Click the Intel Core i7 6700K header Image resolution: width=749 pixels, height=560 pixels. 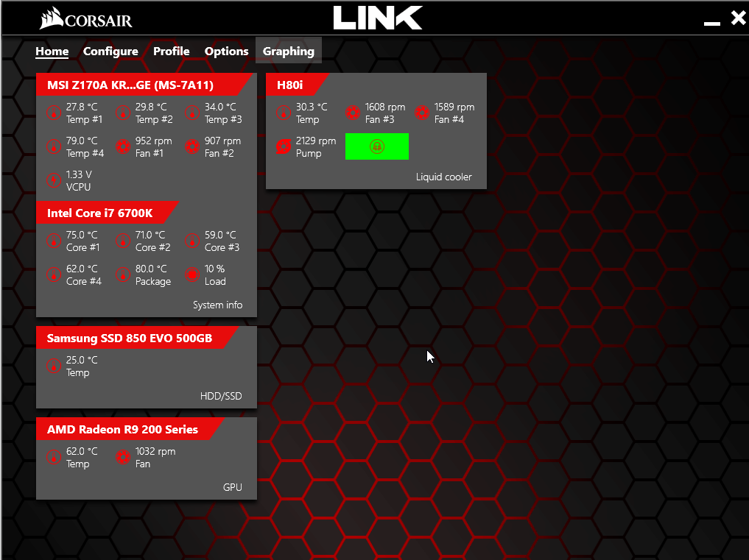[106, 213]
